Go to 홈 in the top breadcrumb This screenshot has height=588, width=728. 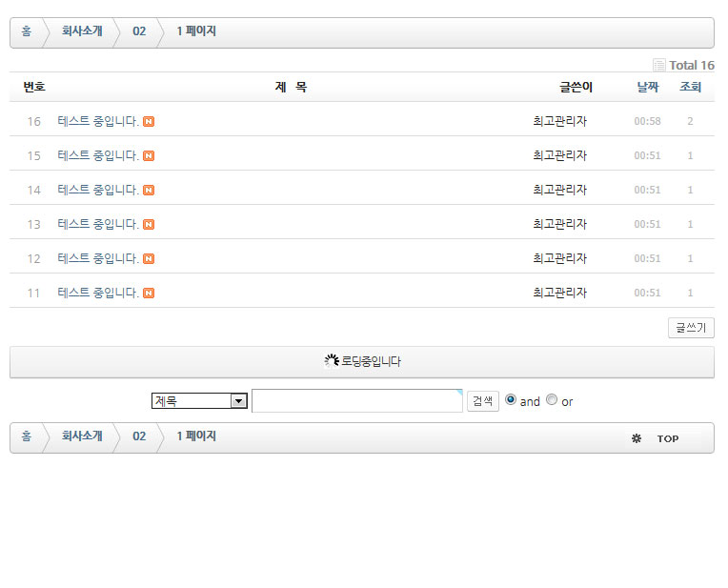click(x=26, y=31)
